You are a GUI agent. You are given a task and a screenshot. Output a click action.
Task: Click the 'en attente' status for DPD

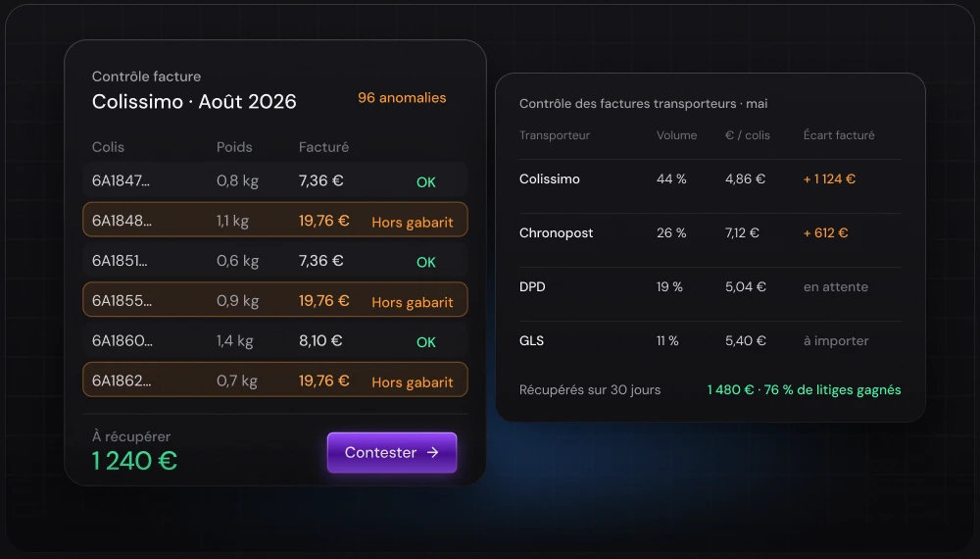tap(836, 286)
